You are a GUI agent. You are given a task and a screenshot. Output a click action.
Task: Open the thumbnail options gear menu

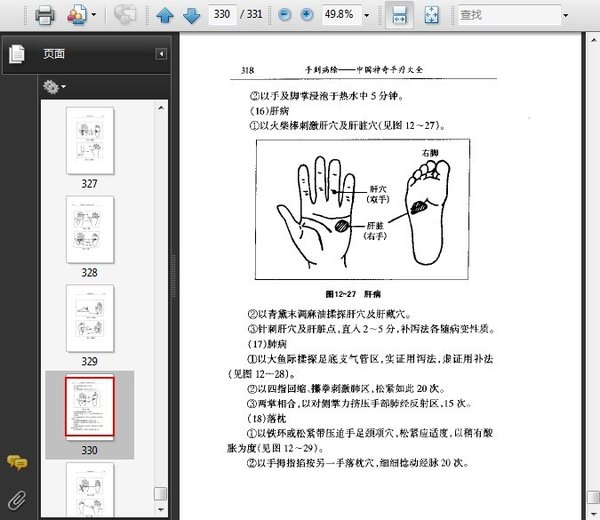(x=54, y=87)
